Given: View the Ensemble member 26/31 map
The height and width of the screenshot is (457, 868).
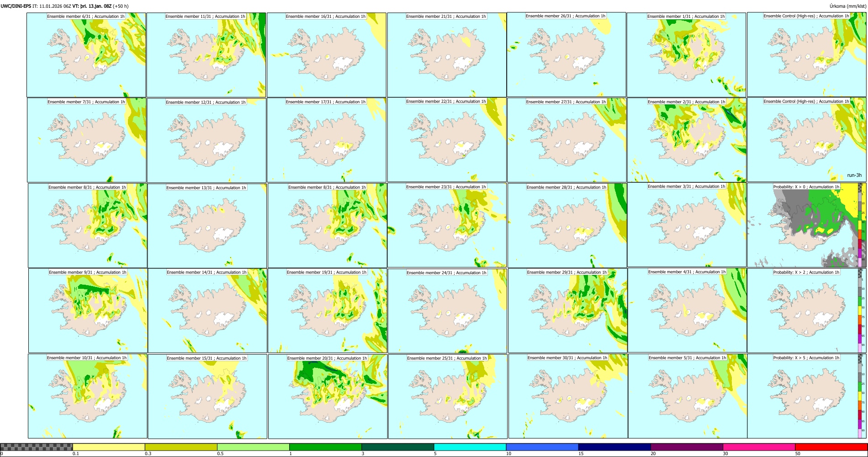Looking at the screenshot, I should (x=566, y=54).
